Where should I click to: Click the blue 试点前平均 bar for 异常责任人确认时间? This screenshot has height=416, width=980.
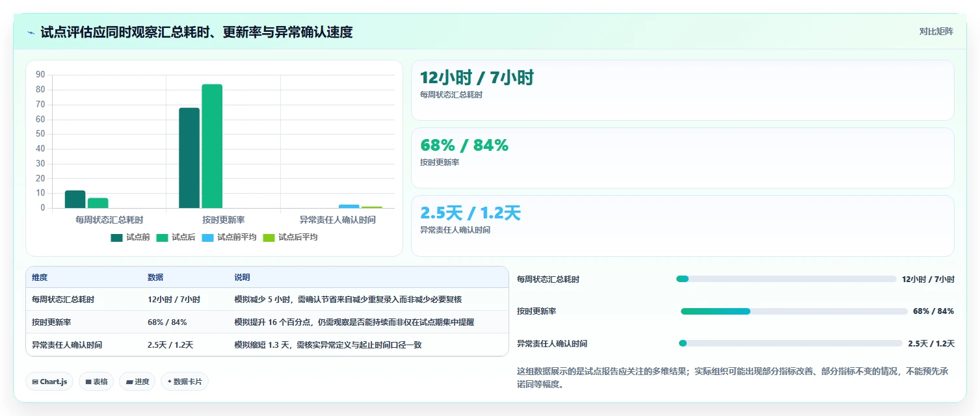349,207
